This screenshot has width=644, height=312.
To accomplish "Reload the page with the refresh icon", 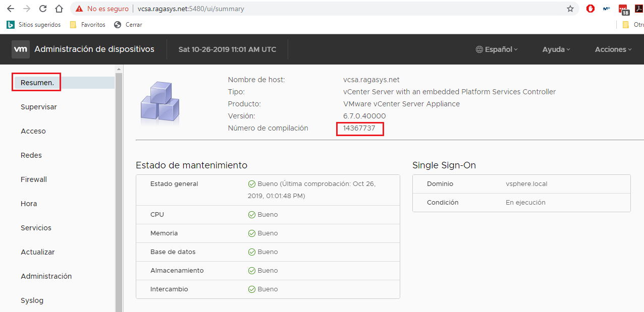I will click(x=42, y=9).
